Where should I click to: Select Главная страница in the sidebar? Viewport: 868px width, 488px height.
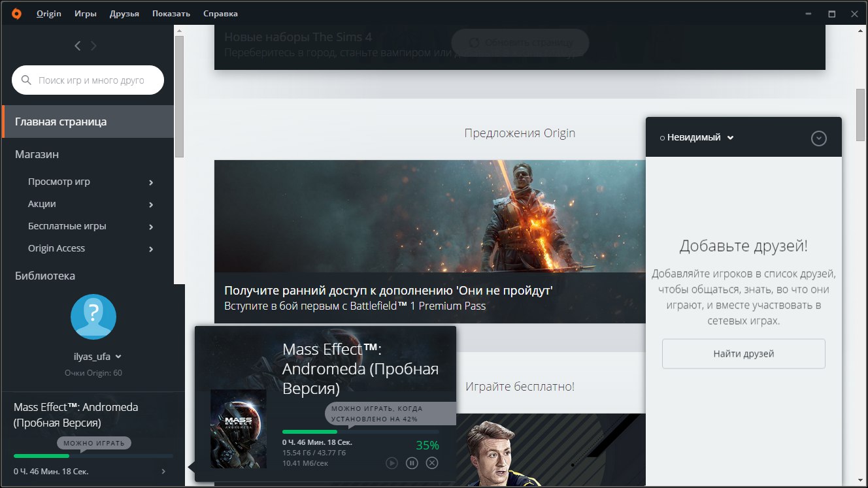(88, 122)
